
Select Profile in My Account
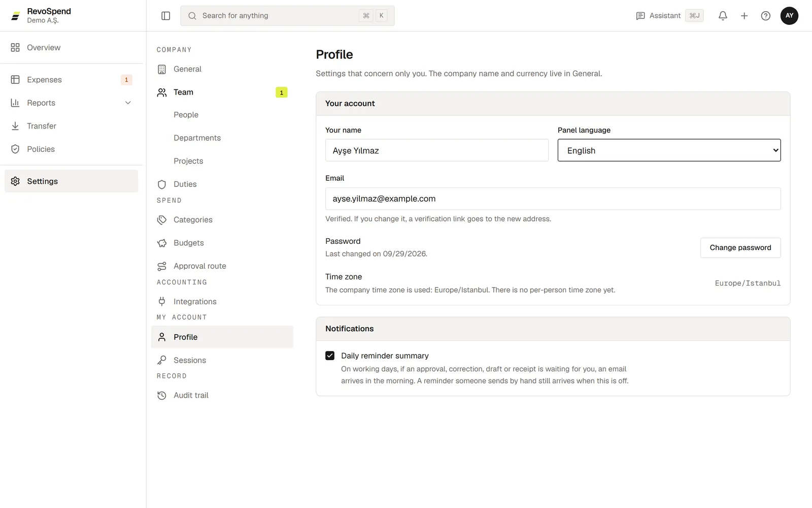[x=222, y=337]
